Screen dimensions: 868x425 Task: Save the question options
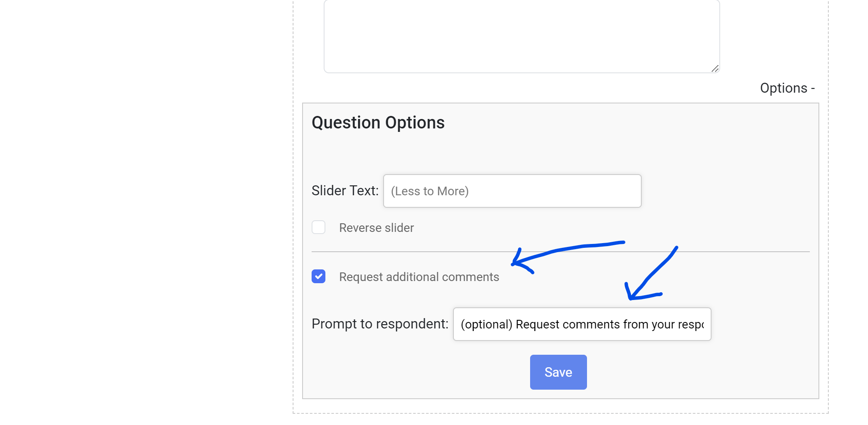(x=558, y=372)
